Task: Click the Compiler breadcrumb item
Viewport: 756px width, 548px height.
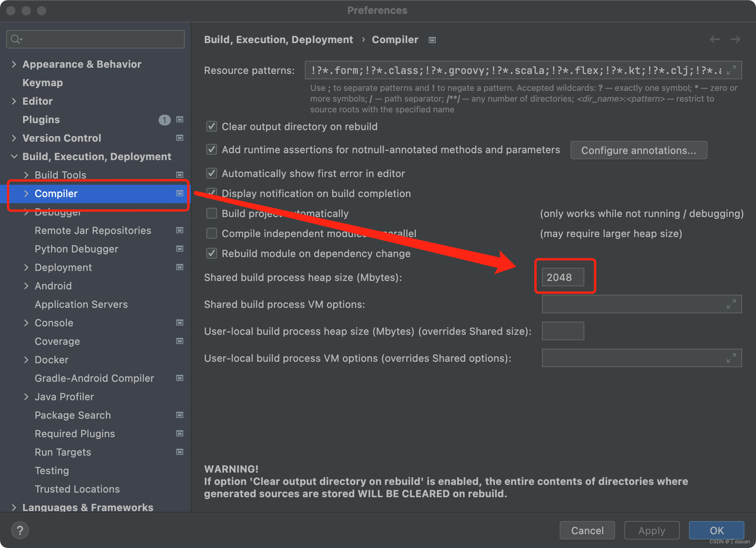Action: (395, 39)
